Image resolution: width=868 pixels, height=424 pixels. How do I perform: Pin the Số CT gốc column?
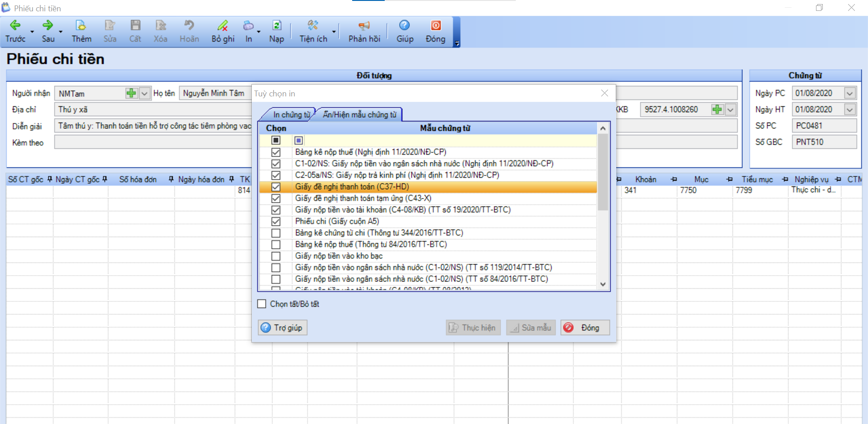[50, 179]
